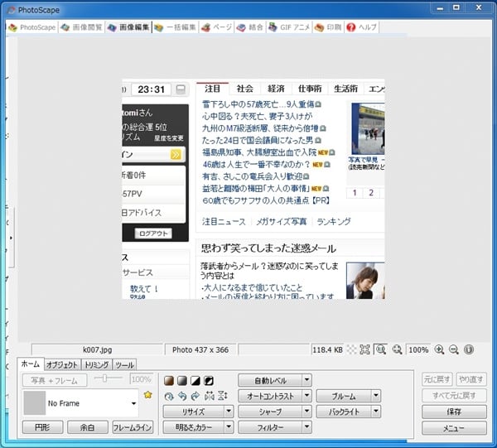Open the 一括編集 tab
Screen dimensions: 497x448
175,27
